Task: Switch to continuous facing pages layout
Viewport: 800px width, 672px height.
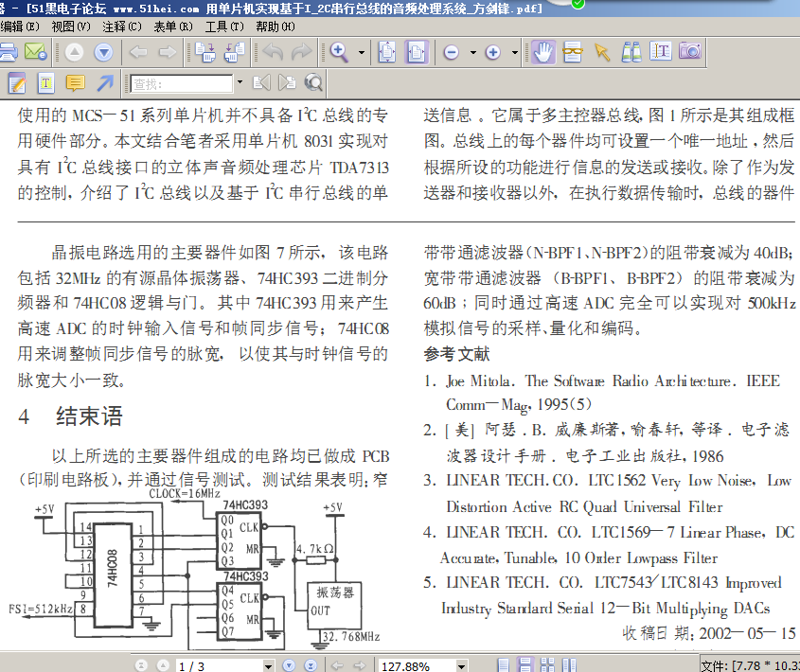Action: [x=547, y=664]
